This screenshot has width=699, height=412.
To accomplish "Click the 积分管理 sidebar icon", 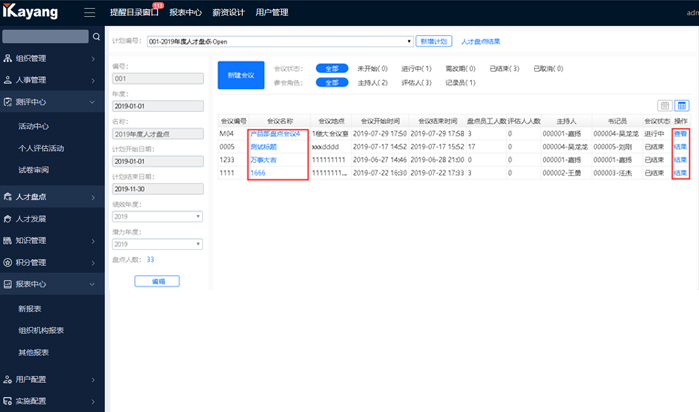I will pos(9,262).
